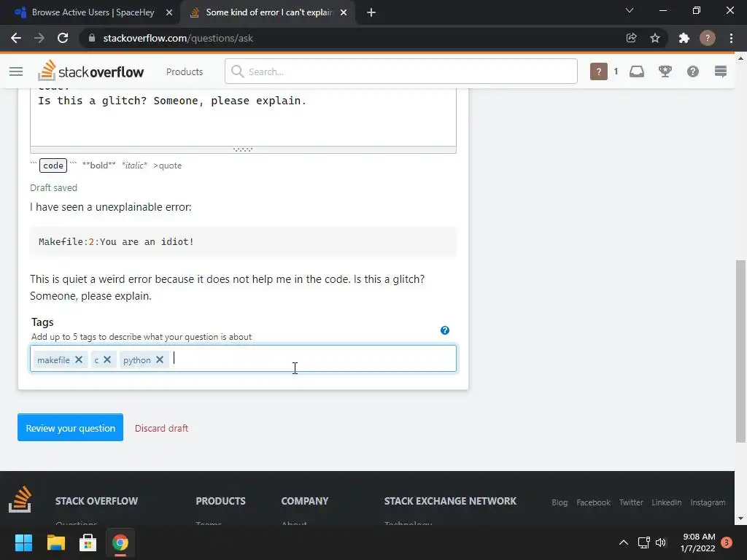Open the Twitter footer link

[631, 502]
